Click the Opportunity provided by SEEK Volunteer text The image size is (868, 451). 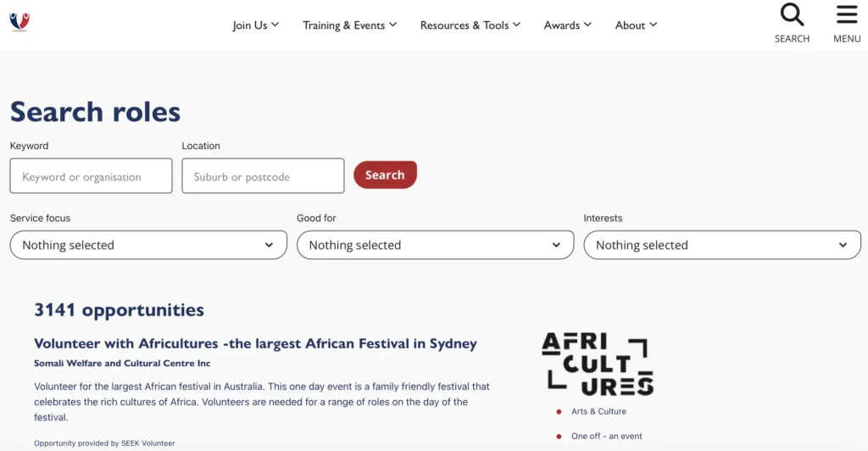(x=104, y=443)
